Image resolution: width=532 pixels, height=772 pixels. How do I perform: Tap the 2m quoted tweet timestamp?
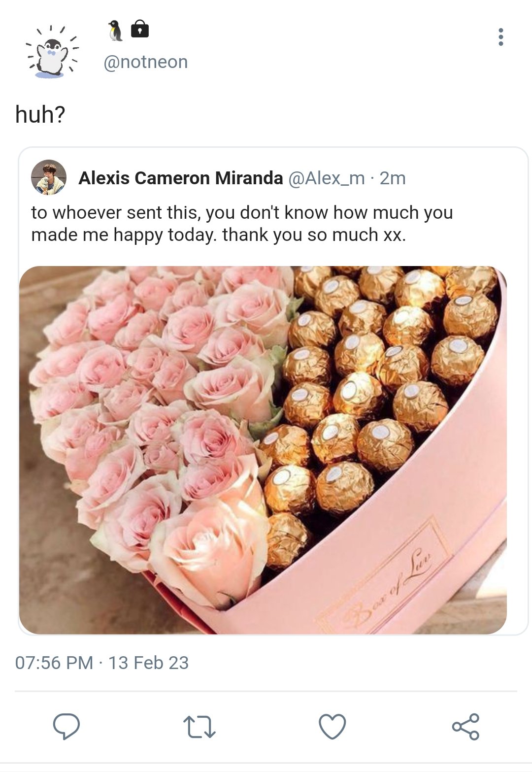coord(393,178)
